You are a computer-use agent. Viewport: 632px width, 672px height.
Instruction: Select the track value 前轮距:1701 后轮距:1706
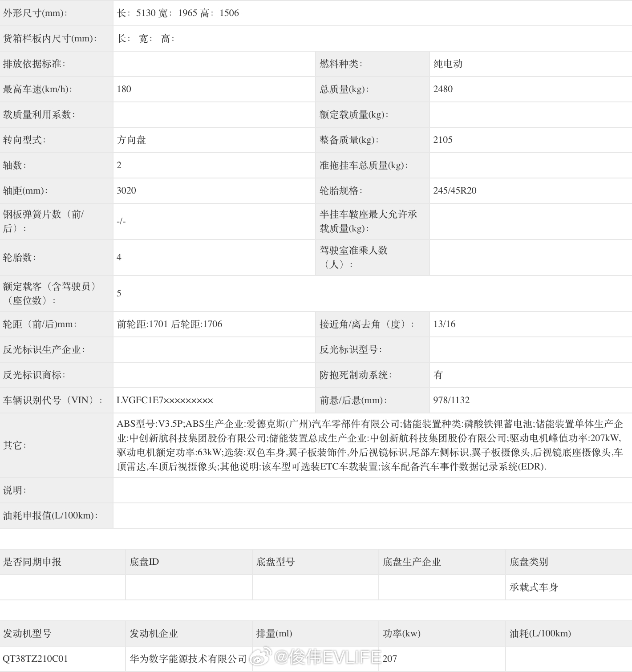click(x=170, y=324)
